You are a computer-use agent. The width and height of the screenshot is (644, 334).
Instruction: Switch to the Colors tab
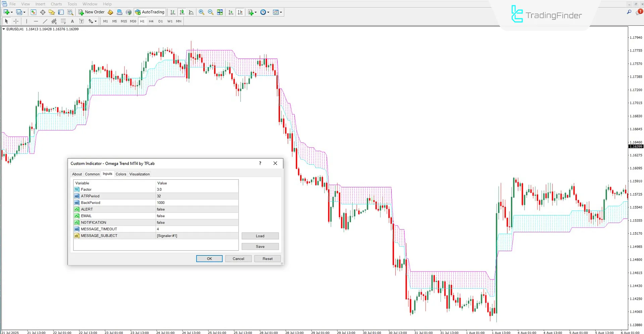[x=121, y=174]
